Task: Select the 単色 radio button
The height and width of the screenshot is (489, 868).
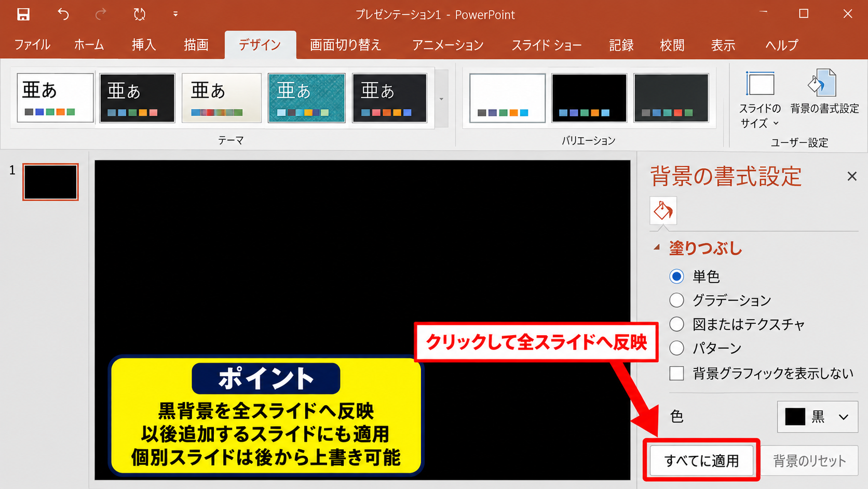Action: click(676, 276)
